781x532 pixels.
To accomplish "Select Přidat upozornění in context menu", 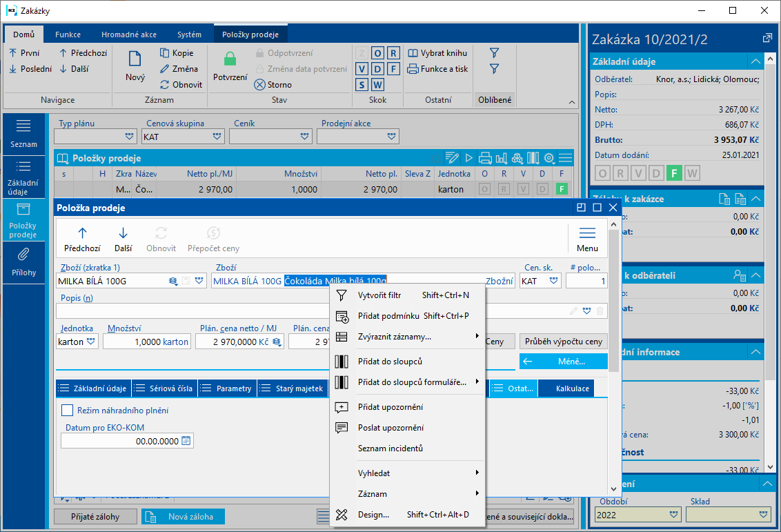I will click(408, 407).
